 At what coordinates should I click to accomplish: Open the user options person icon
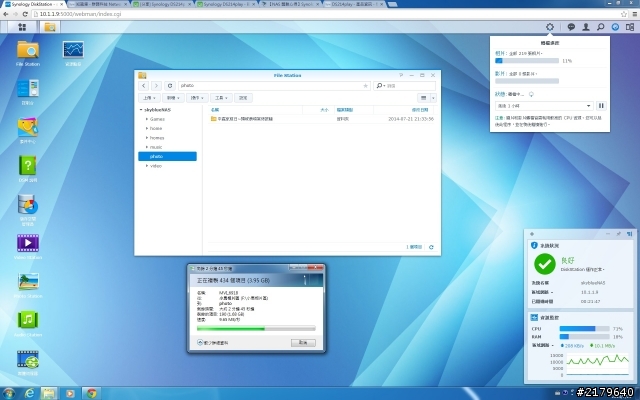pos(586,27)
